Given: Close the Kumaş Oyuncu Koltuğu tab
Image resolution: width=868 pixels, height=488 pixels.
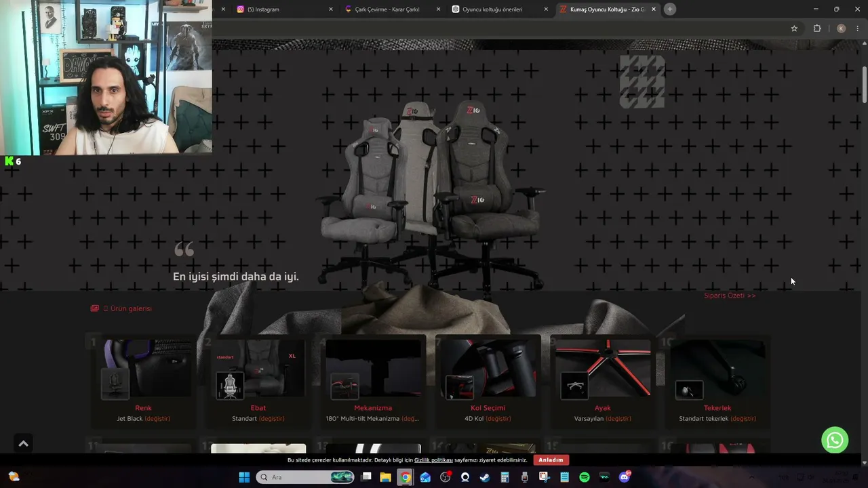Looking at the screenshot, I should tap(654, 9).
